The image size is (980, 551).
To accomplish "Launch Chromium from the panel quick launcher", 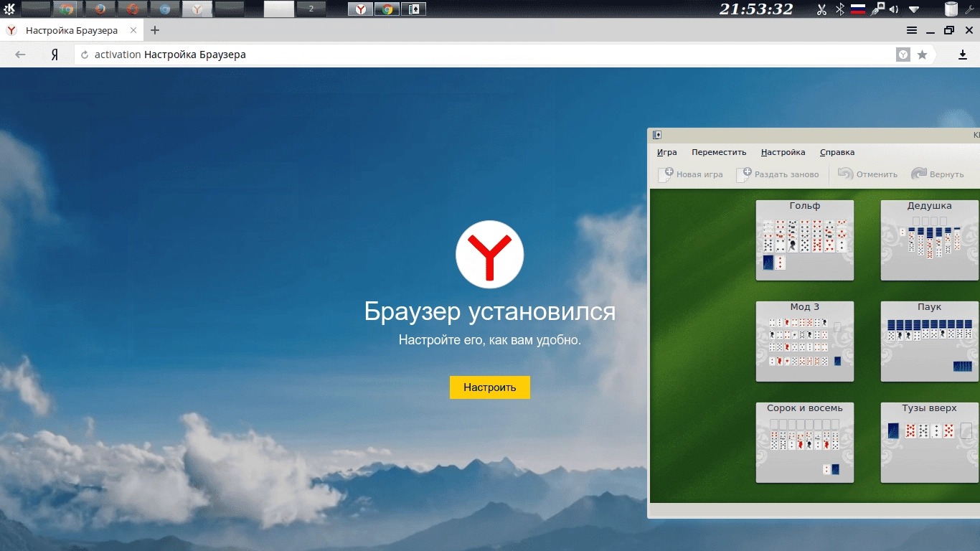I will click(165, 9).
